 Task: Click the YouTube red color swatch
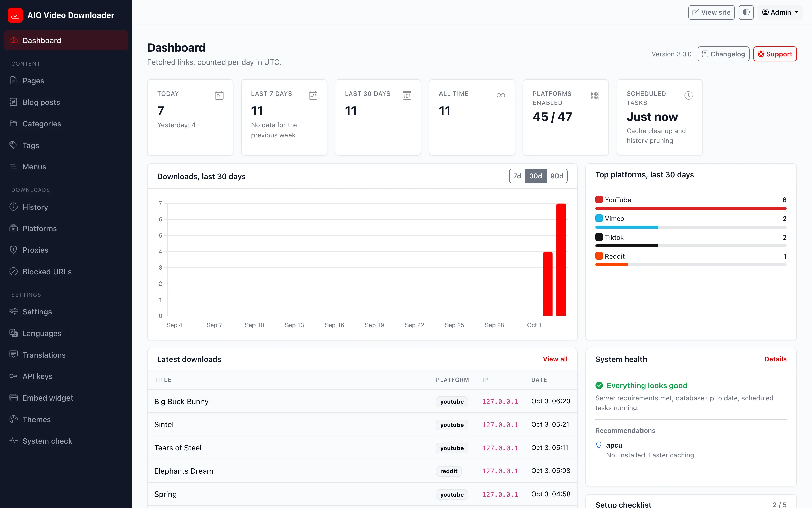pyautogui.click(x=599, y=200)
